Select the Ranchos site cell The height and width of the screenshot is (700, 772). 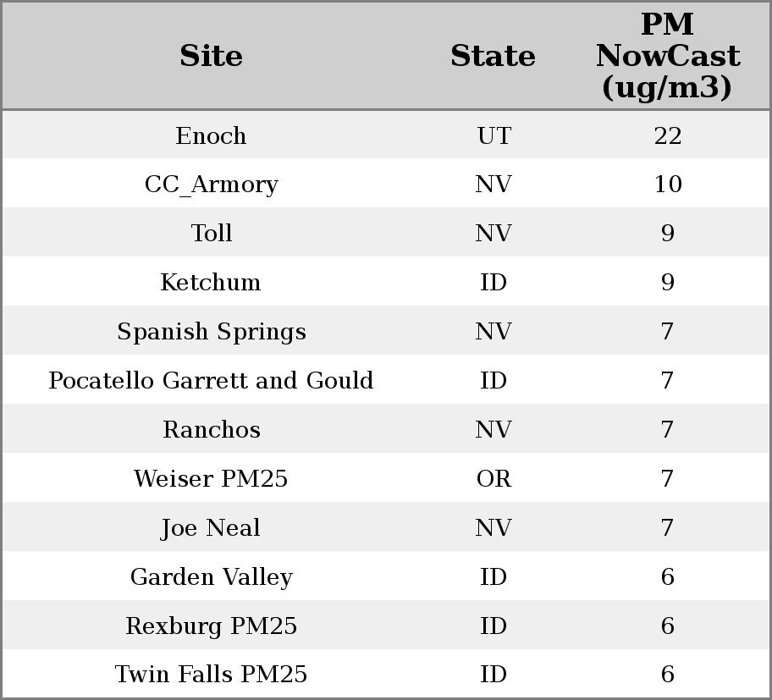click(x=211, y=430)
